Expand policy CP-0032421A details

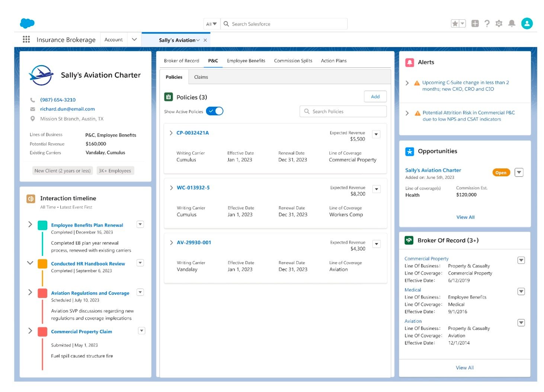pos(171,133)
